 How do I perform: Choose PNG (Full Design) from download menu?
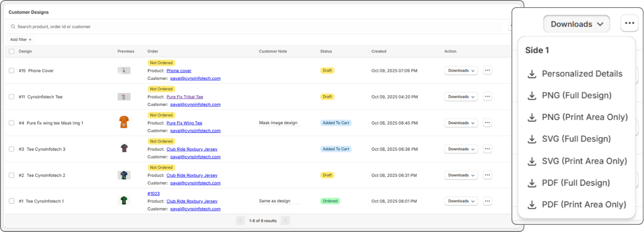(x=576, y=95)
